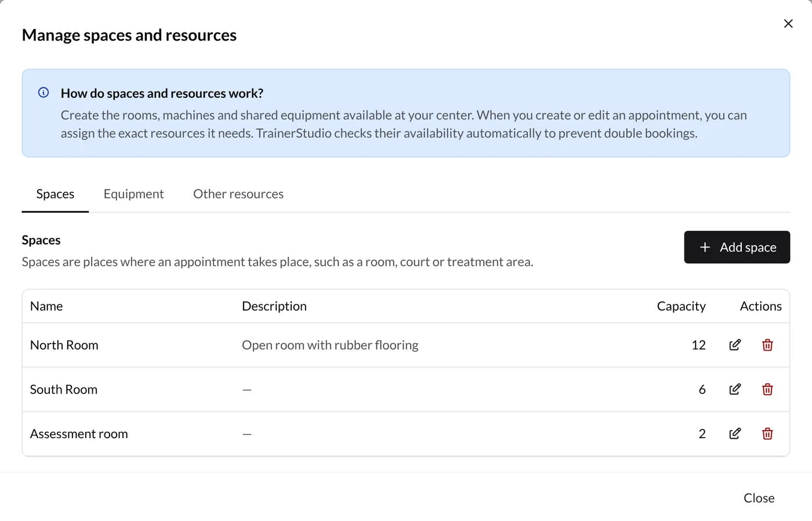The height and width of the screenshot is (521, 812).
Task: Click the info icon in the help banner
Action: (43, 93)
